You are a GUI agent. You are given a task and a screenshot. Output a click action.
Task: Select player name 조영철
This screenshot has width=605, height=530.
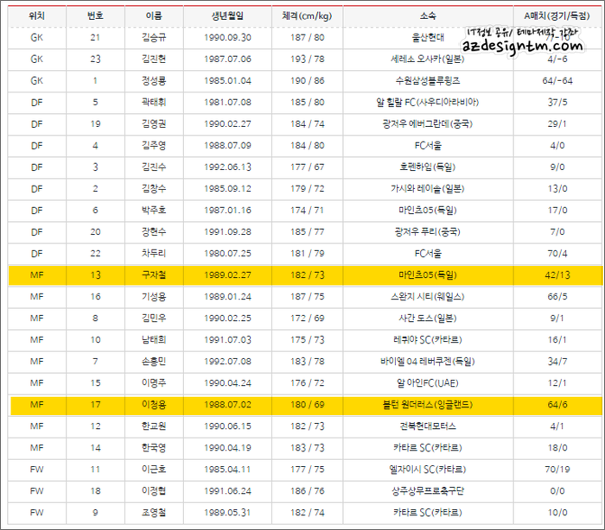pos(154,513)
